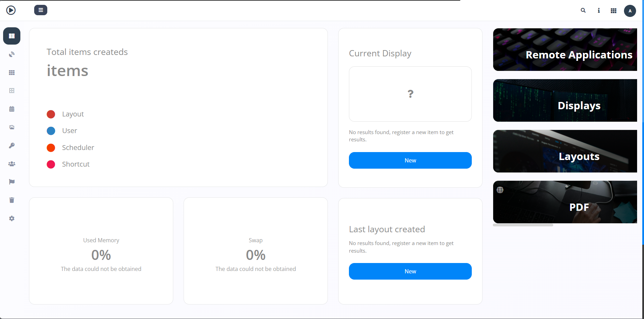Open the Scheduler calendar icon

(11, 109)
